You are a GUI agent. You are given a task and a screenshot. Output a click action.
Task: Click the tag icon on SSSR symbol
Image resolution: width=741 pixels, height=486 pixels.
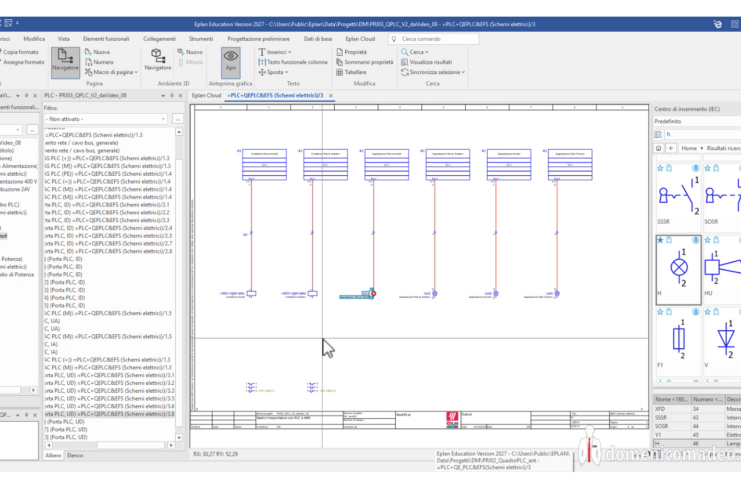(669, 168)
